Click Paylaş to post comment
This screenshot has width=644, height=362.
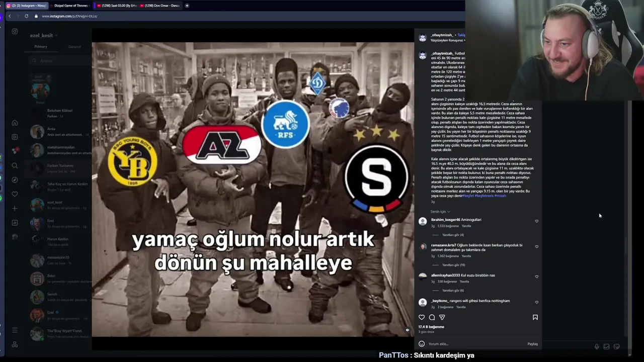pos(532,344)
